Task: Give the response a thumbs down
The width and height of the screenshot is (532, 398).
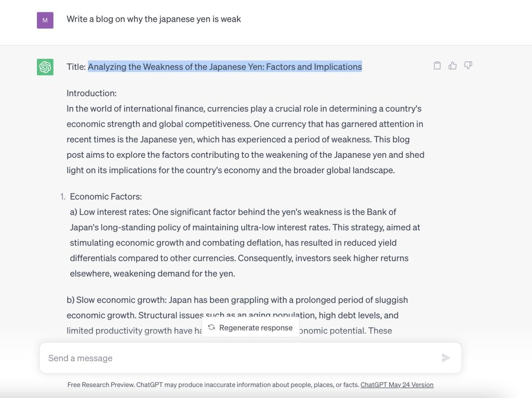Action: pyautogui.click(x=468, y=65)
